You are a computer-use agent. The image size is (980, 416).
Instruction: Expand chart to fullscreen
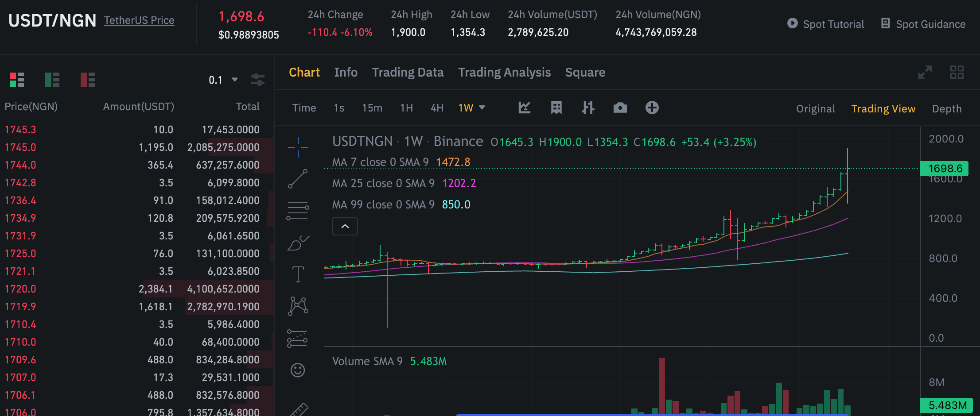point(925,72)
